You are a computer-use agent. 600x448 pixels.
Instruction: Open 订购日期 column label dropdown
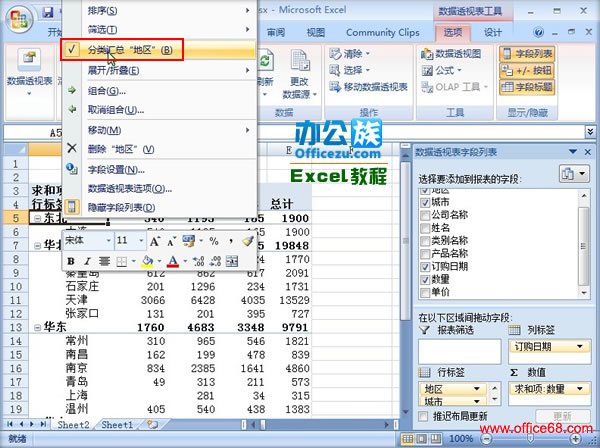coord(580,347)
